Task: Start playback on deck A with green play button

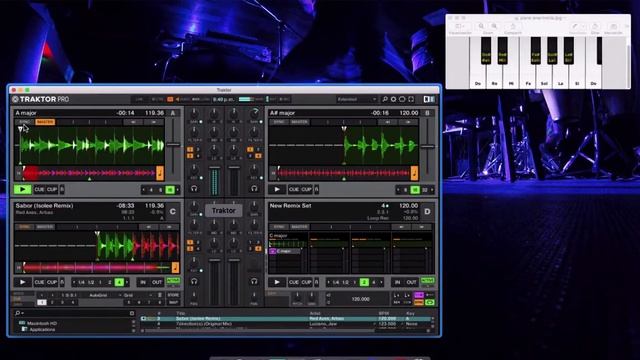Action: pos(22,189)
